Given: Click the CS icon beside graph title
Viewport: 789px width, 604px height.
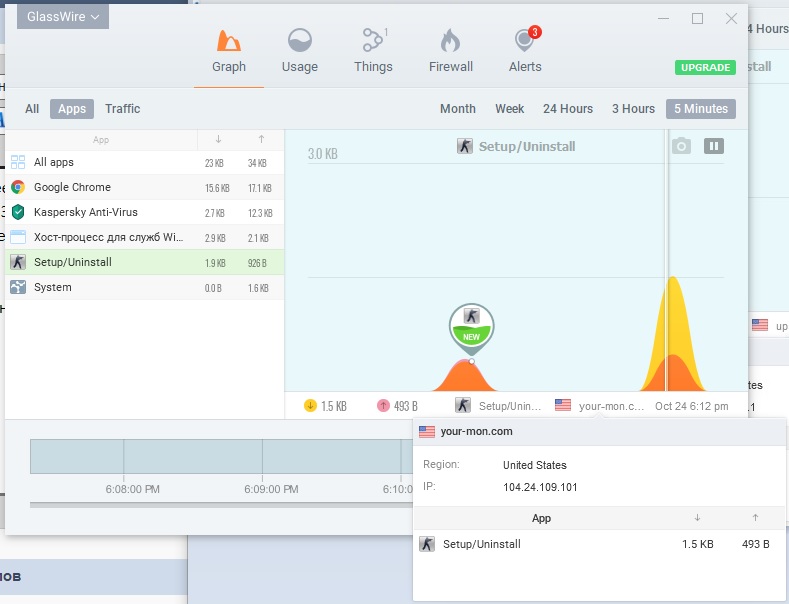Looking at the screenshot, I should (x=464, y=146).
